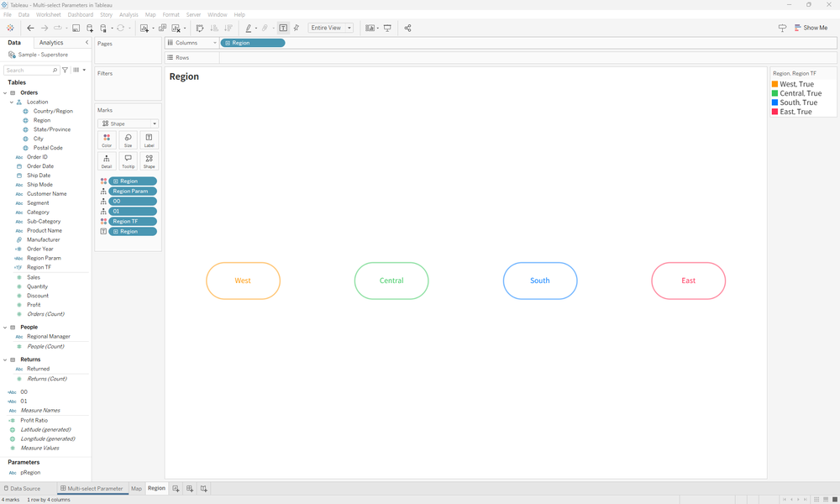Toggle the Show Mark Labels toolbar icon
This screenshot has width=840, height=504.
[283, 28]
